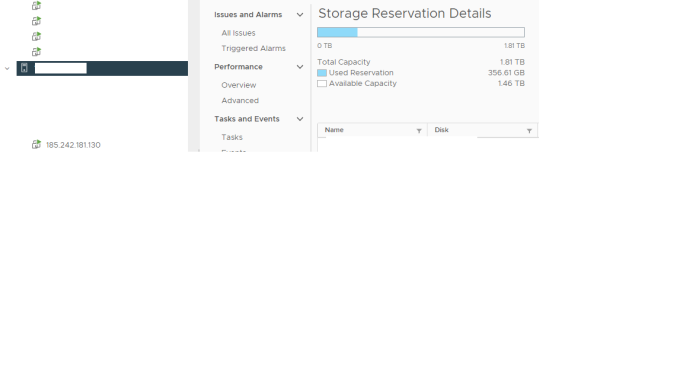
Task: Click the fourth VM icon in the tree
Action: pyautogui.click(x=37, y=52)
